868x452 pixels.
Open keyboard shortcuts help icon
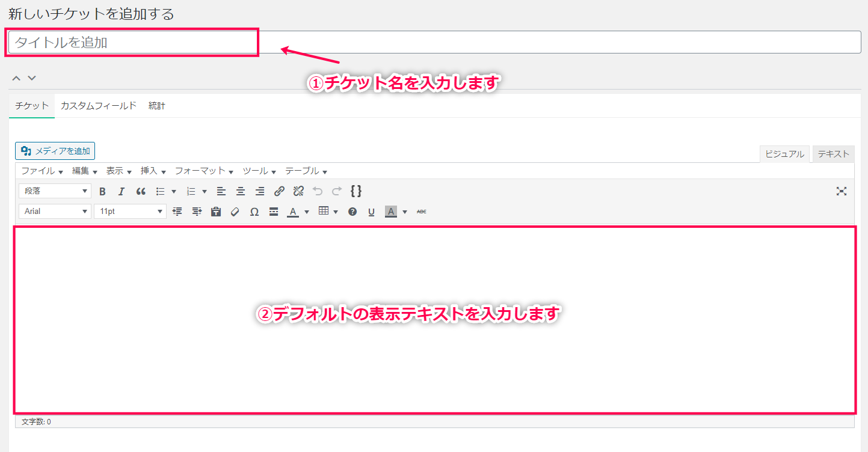(x=352, y=212)
